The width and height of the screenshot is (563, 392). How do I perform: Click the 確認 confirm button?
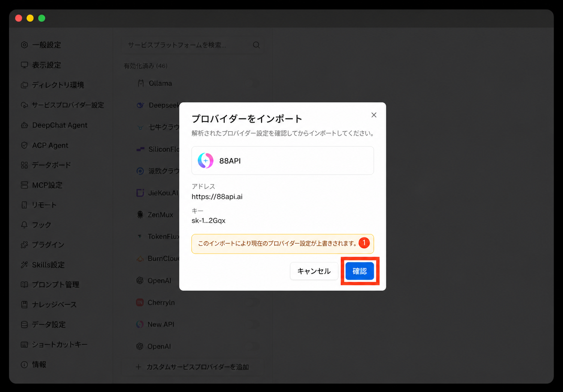360,271
